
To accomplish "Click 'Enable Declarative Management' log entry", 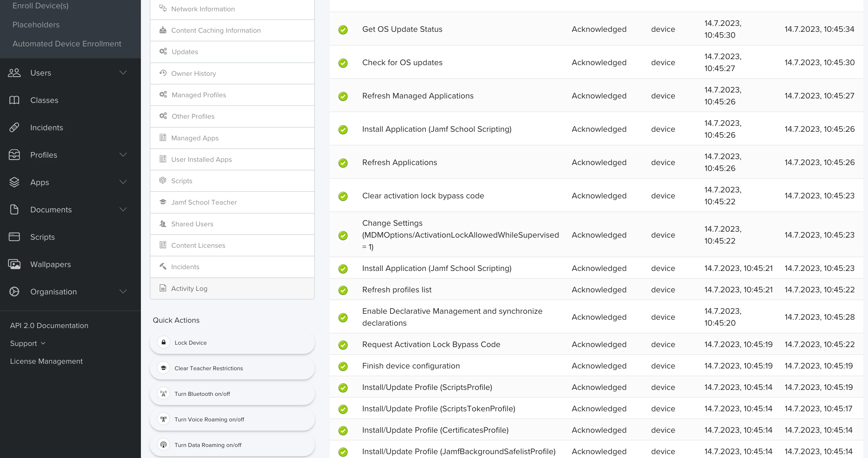I will tap(452, 317).
